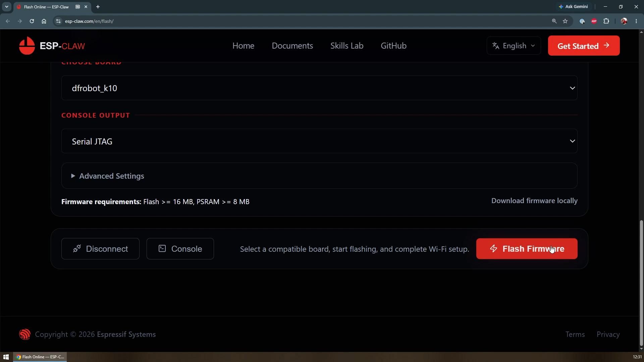Open the Console button
The width and height of the screenshot is (644, 362).
point(180,249)
